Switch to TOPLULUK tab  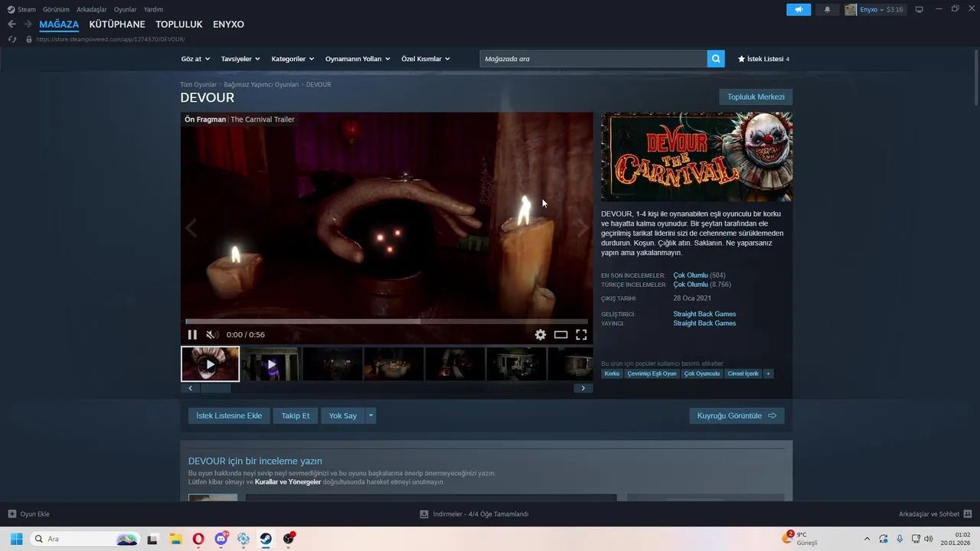point(178,24)
